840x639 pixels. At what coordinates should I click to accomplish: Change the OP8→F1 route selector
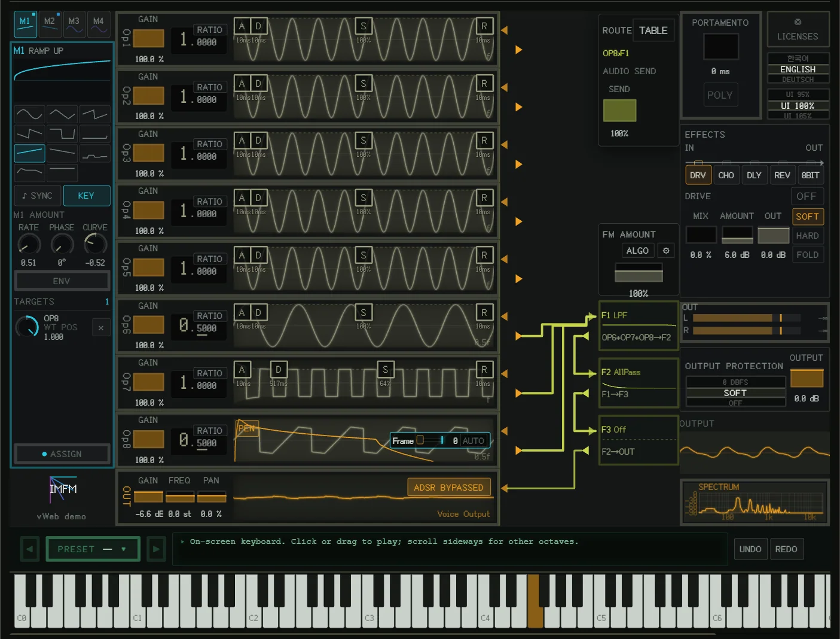pyautogui.click(x=616, y=53)
